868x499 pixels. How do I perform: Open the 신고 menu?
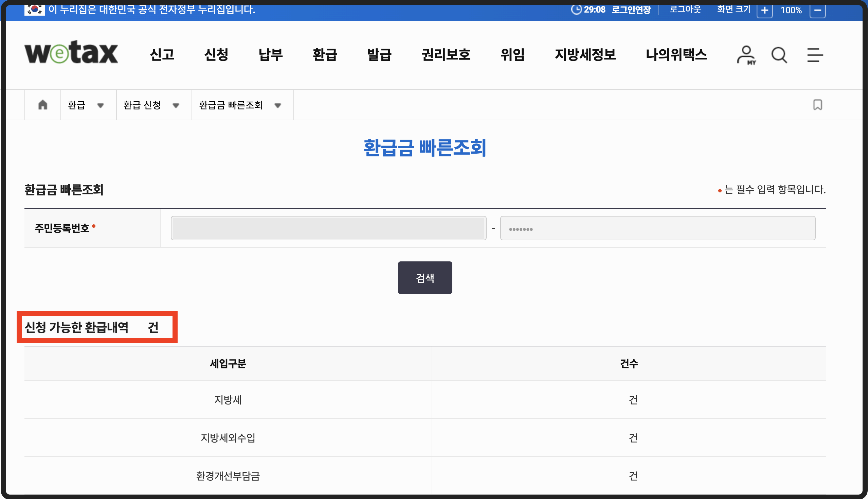pyautogui.click(x=161, y=55)
